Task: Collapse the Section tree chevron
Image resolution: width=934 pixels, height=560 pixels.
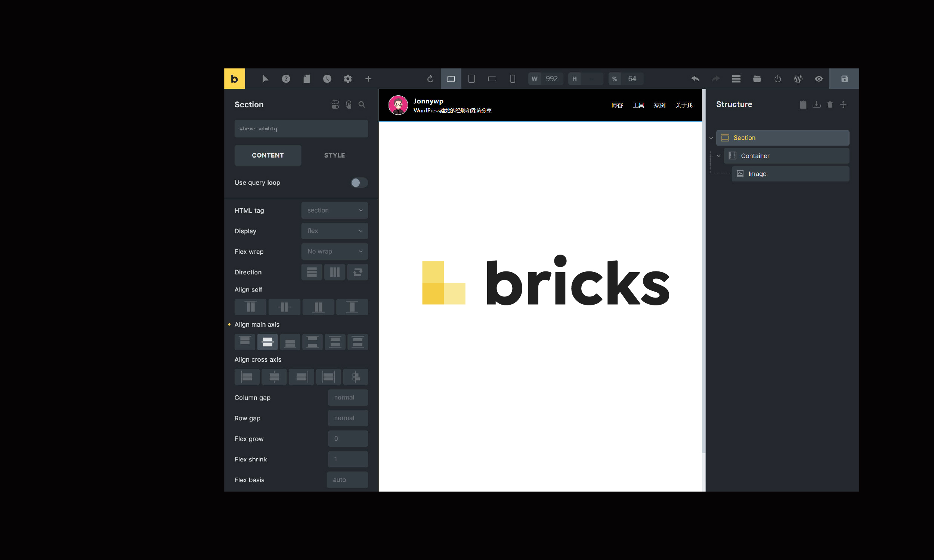Action: coord(711,138)
